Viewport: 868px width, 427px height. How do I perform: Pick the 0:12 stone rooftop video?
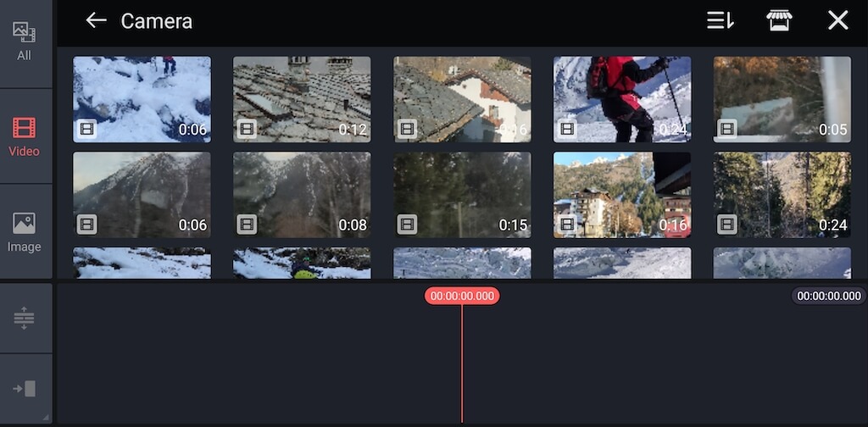click(x=302, y=99)
